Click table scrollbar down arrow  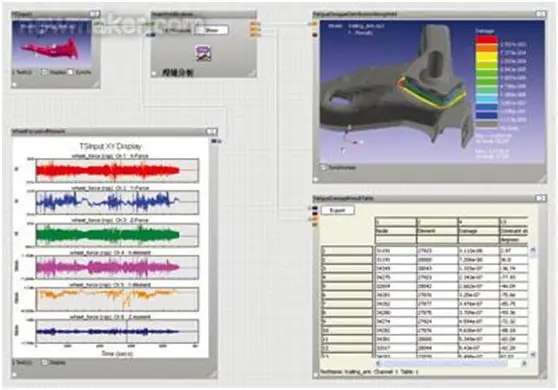point(532,354)
